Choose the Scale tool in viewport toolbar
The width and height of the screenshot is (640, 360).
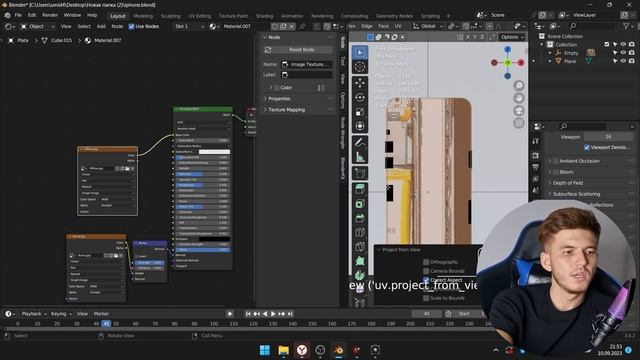point(360,112)
